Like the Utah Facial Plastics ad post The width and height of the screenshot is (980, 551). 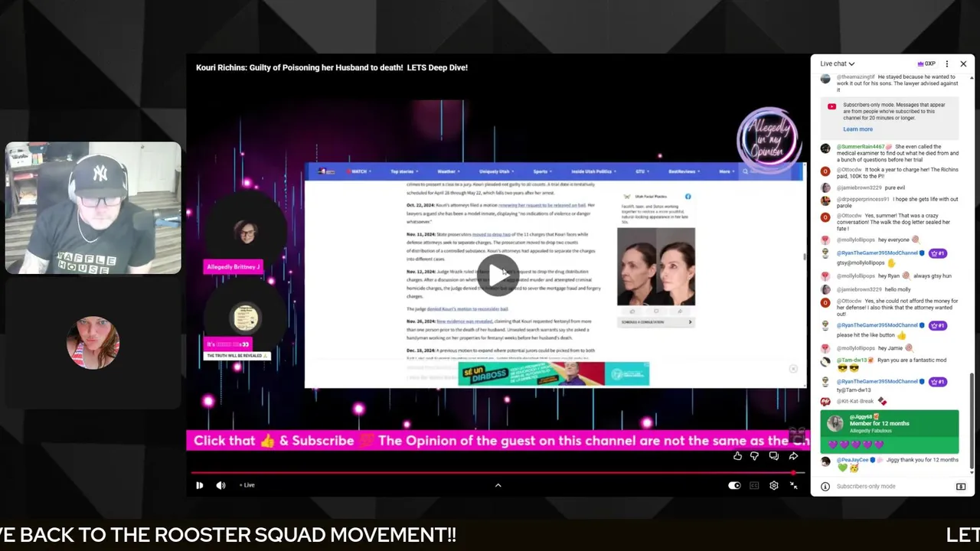(632, 311)
